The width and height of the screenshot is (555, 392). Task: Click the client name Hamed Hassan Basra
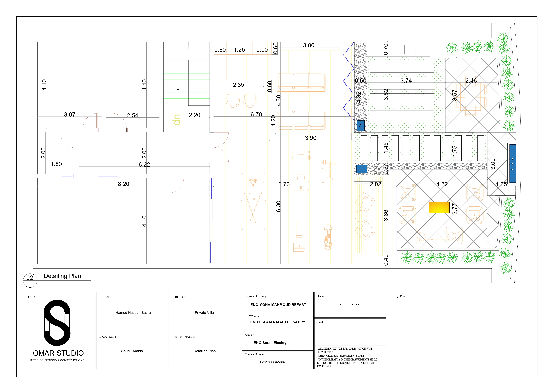click(x=133, y=312)
